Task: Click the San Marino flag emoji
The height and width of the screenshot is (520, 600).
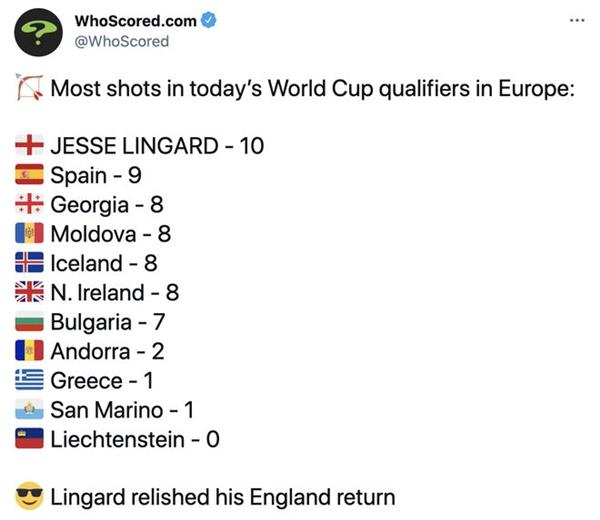Action: point(29,409)
